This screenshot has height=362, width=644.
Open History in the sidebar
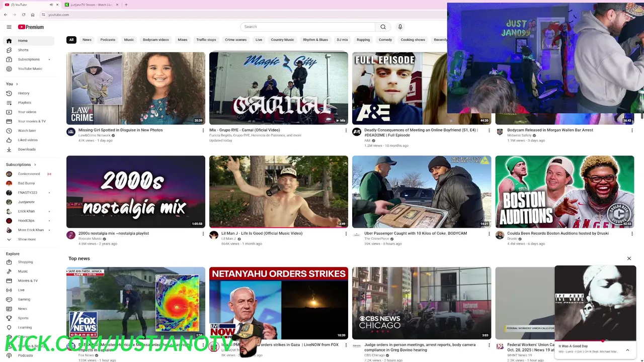coord(24,93)
